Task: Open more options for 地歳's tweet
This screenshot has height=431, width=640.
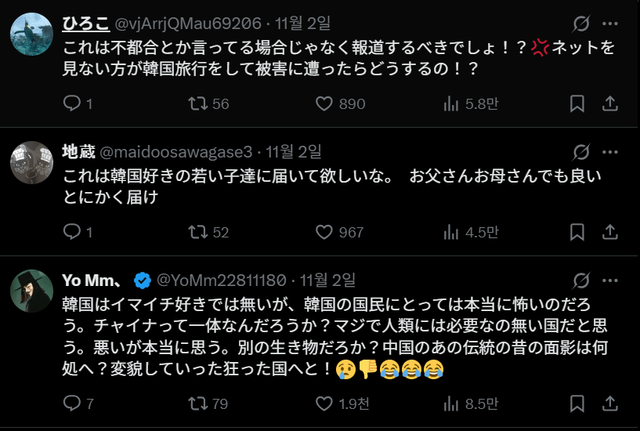Action: click(x=609, y=152)
